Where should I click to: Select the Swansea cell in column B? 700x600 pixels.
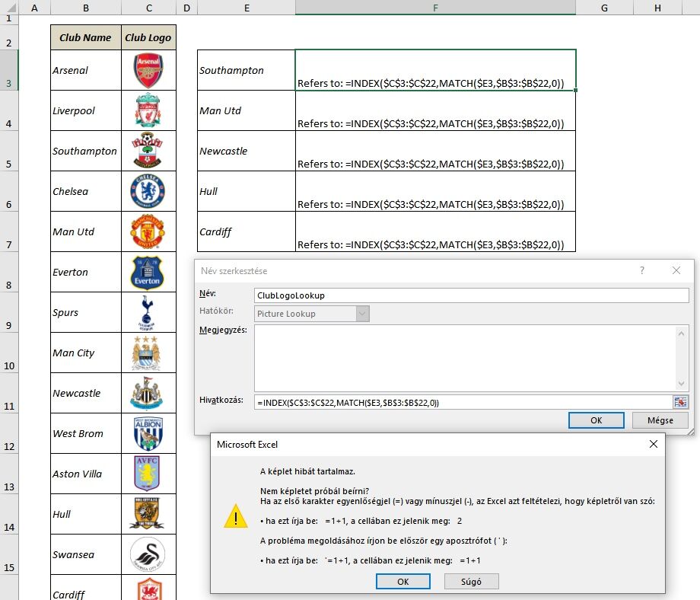point(86,554)
